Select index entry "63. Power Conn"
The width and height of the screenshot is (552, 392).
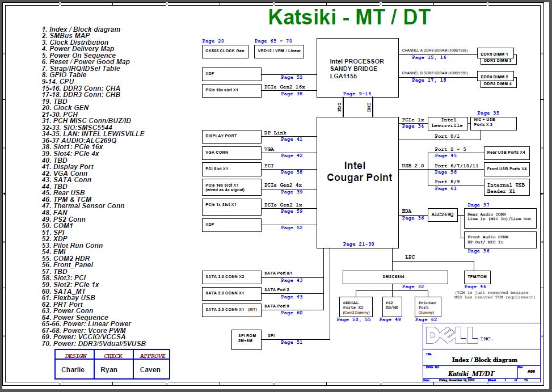(x=68, y=311)
